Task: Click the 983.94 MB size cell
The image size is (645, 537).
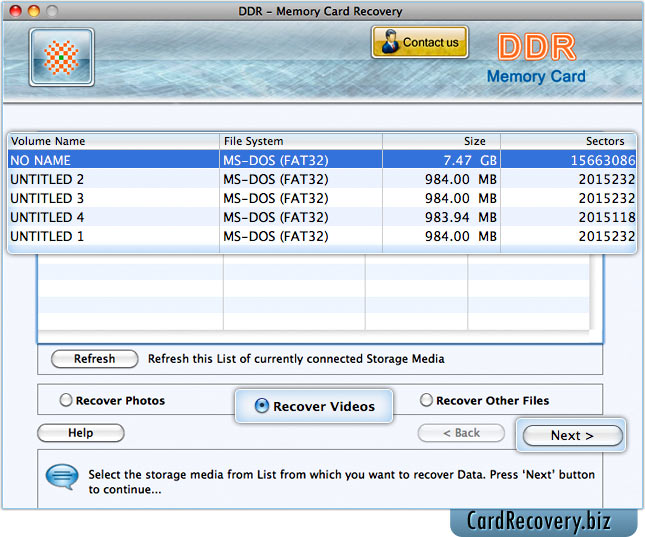Action: 441,217
